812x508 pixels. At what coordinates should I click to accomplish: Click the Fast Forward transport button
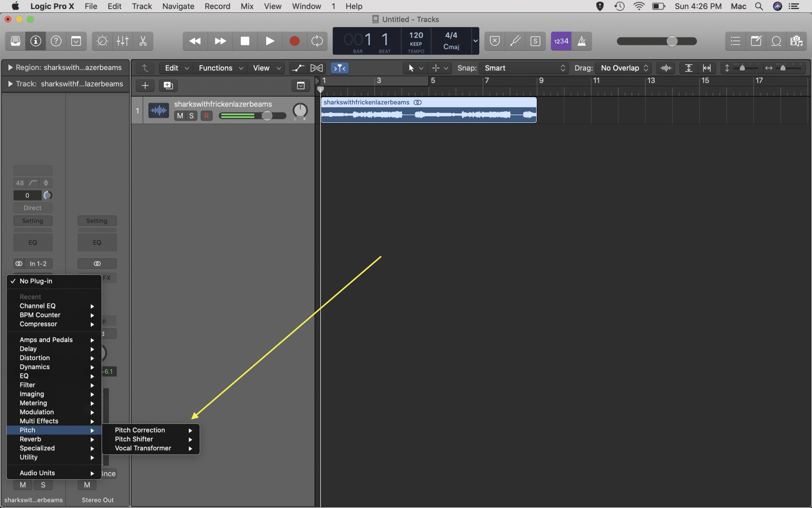tap(220, 41)
